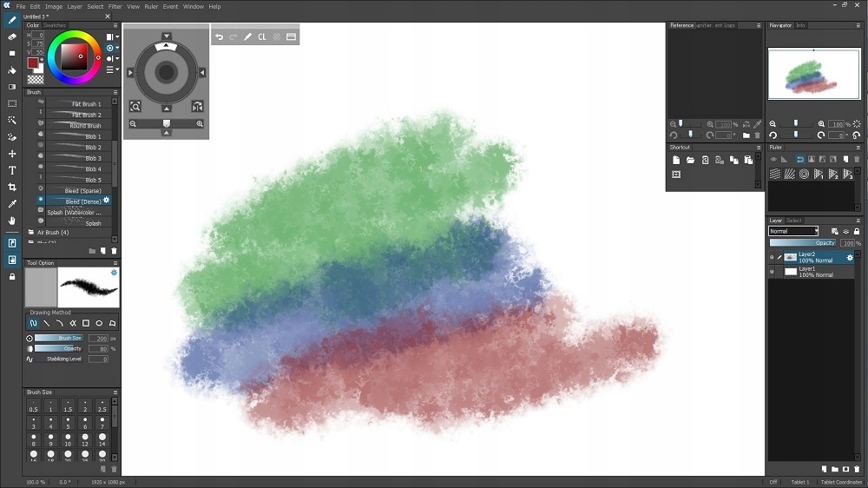
Task: Open the Brush panel options menu
Action: coord(115,92)
